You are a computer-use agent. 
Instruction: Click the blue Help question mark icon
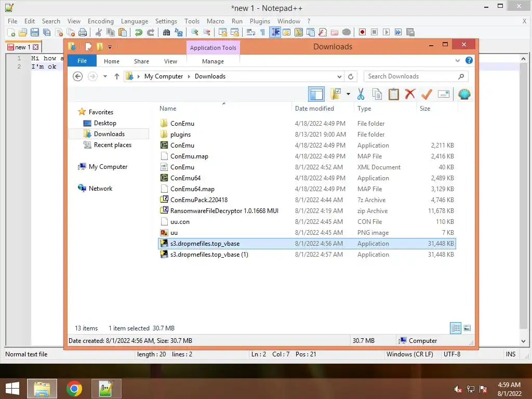pyautogui.click(x=469, y=60)
